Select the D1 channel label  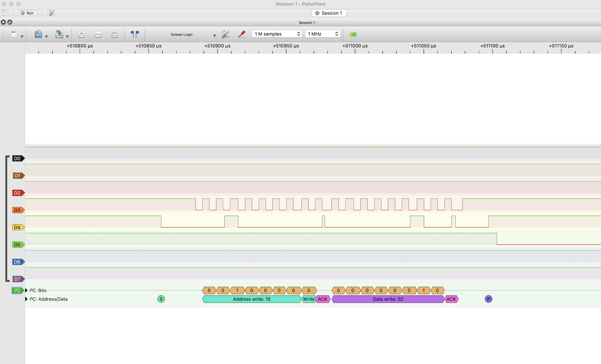click(19, 176)
